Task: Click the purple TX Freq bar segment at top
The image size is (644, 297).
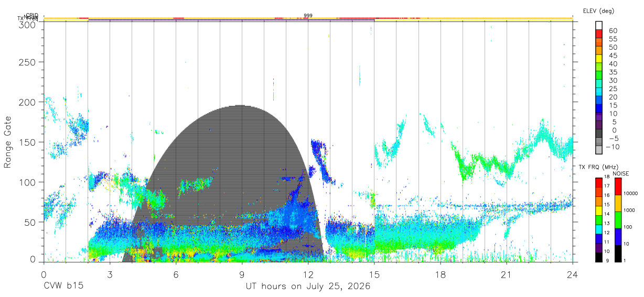Action: [x=231, y=20]
